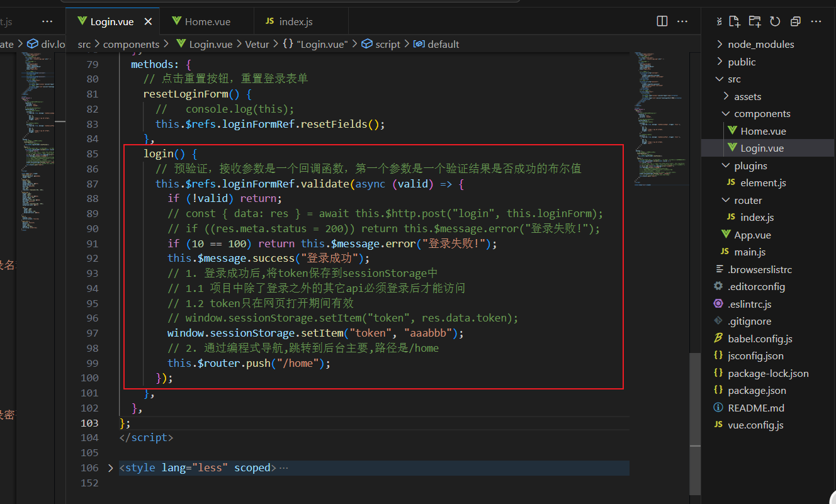Click the script breadcrumb
The width and height of the screenshot is (836, 504).
381,44
